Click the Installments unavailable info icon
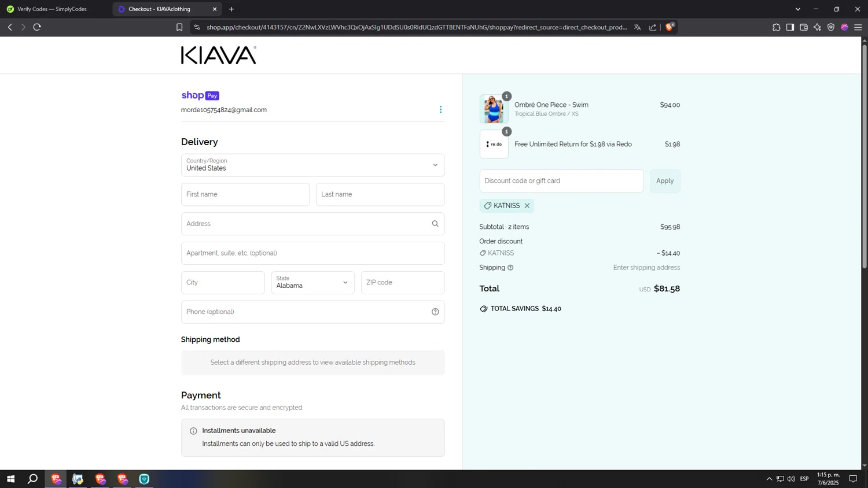This screenshot has height=488, width=868. tap(193, 431)
